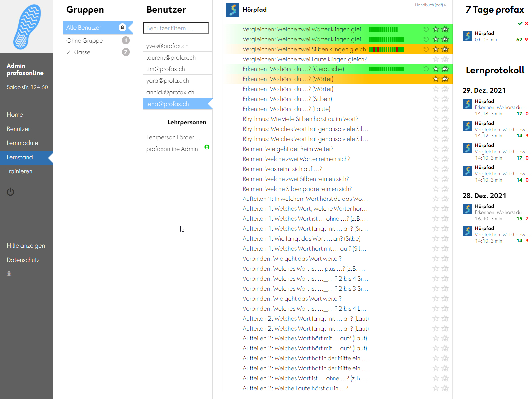Click single star for 'Rhythmus: Wie viele Silben' row
The image size is (532, 399).
tap(436, 119)
